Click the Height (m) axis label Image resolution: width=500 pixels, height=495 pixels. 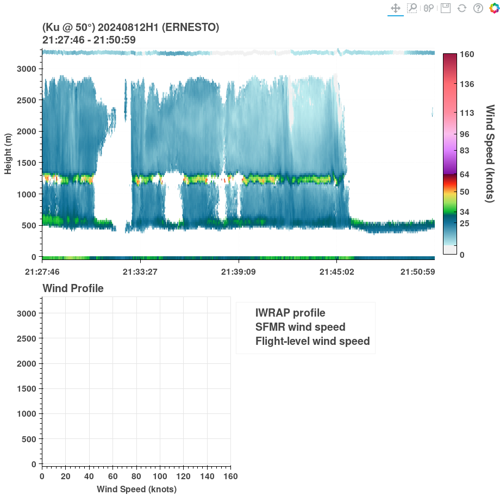(8, 154)
